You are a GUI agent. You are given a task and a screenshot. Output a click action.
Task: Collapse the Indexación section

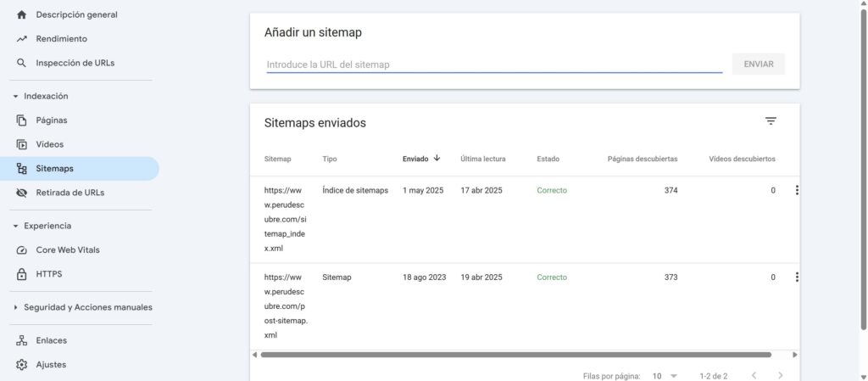pyautogui.click(x=15, y=97)
